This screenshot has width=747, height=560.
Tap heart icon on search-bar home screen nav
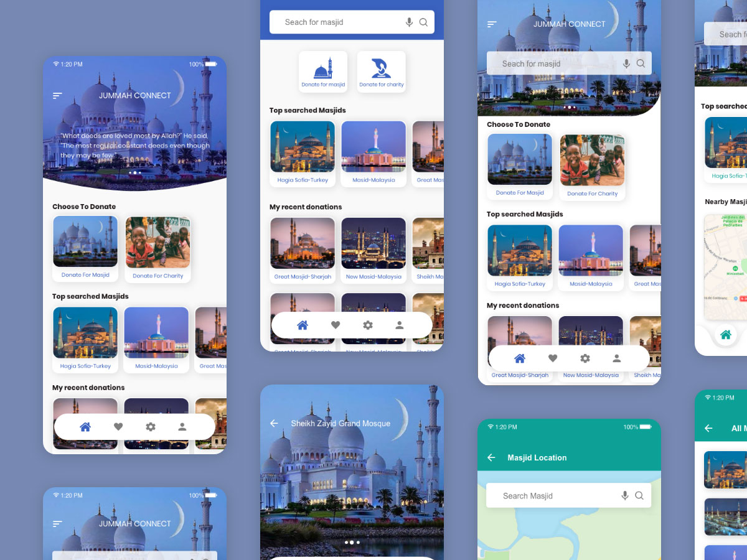pos(553,358)
